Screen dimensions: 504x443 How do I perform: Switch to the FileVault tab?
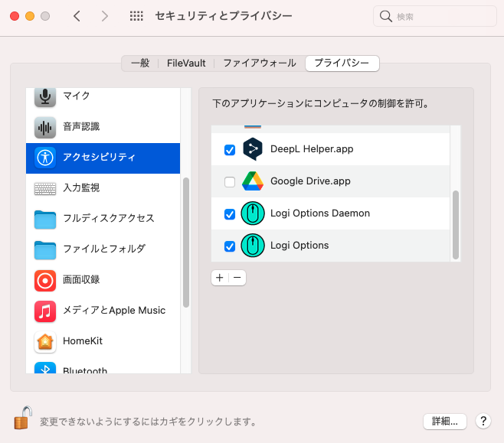point(186,63)
